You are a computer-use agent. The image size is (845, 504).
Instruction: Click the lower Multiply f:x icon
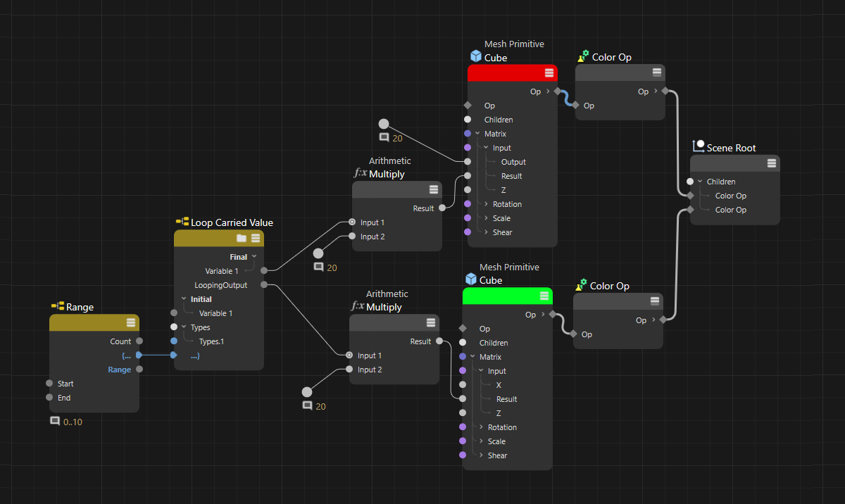point(358,306)
